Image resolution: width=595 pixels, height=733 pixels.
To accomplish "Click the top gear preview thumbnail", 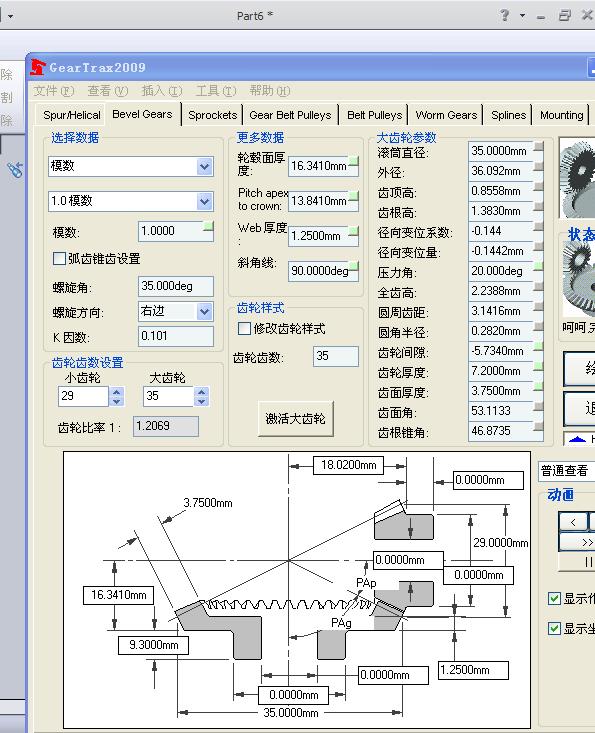I will point(577,179).
